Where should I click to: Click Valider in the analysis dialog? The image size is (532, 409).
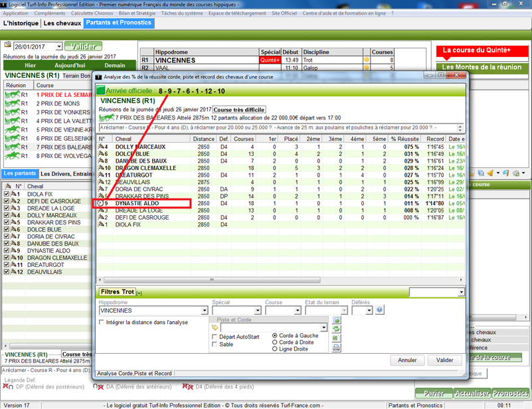[444, 360]
